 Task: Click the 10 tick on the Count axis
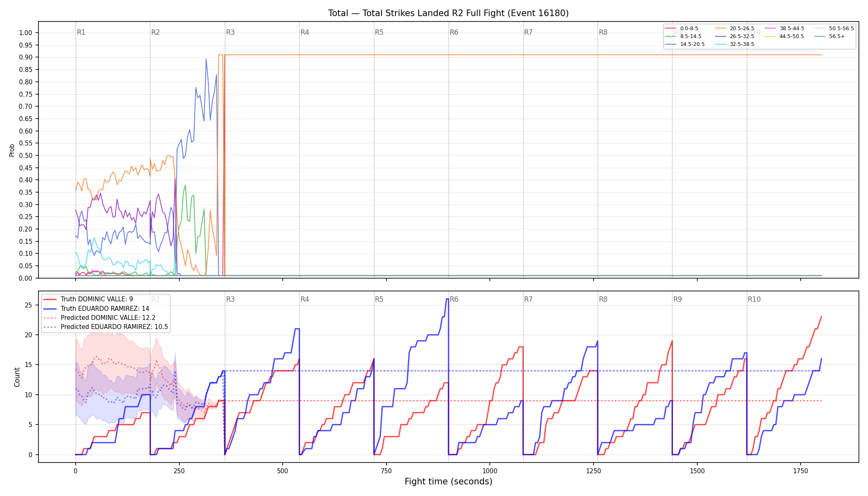(x=29, y=395)
